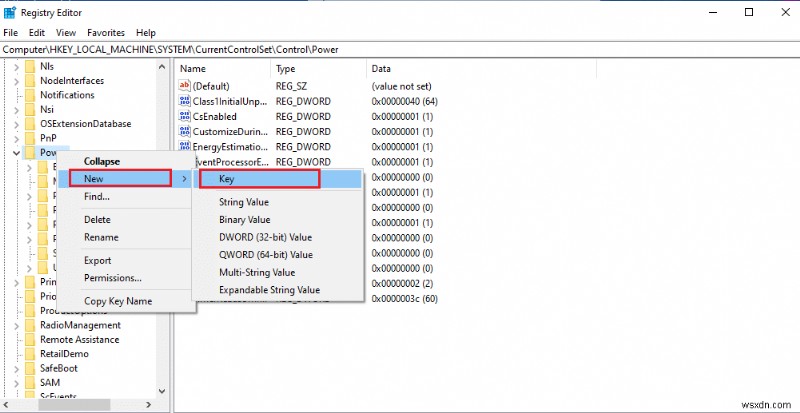The image size is (800, 413).
Task: Choose String Value from the submenu
Action: (x=277, y=202)
